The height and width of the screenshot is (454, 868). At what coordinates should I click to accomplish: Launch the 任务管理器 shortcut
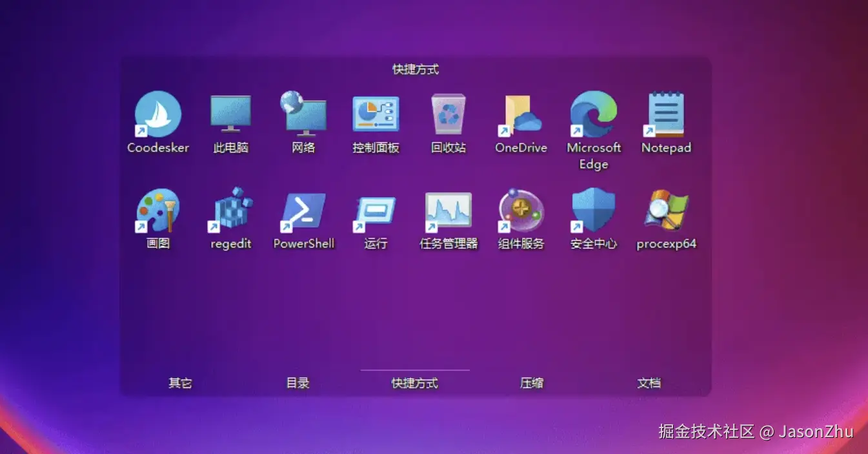click(x=449, y=212)
